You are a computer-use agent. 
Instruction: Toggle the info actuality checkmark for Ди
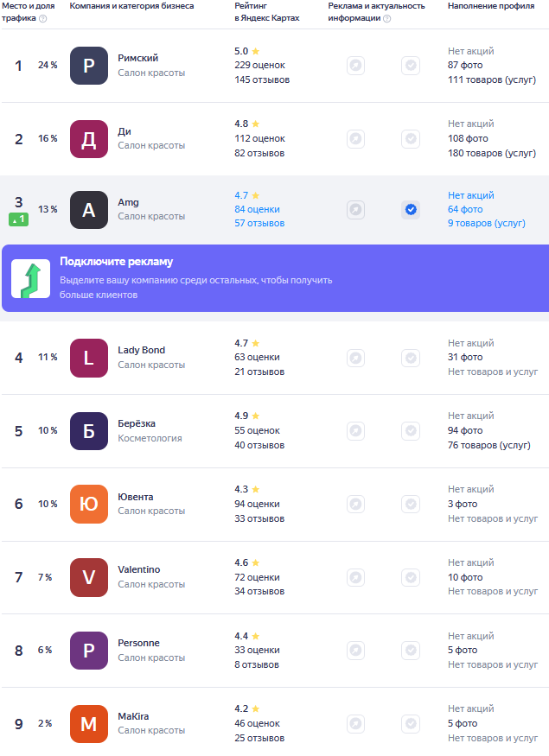(x=411, y=139)
